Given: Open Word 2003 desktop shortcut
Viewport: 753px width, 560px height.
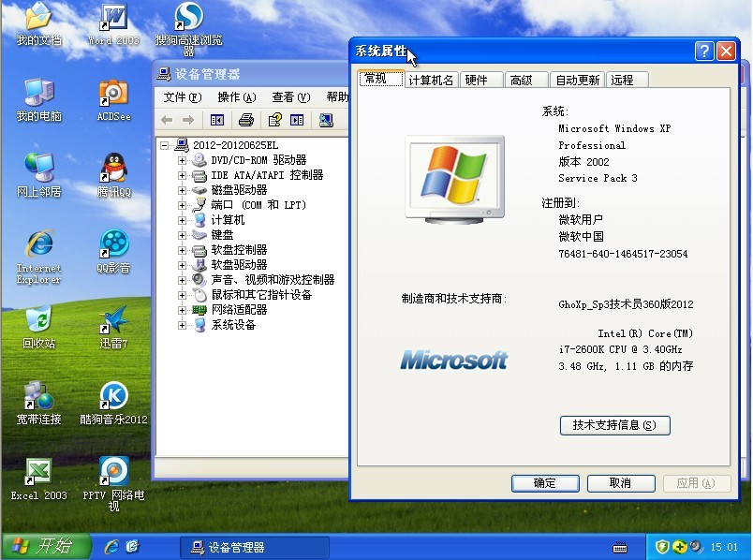Looking at the screenshot, I should pos(114,24).
